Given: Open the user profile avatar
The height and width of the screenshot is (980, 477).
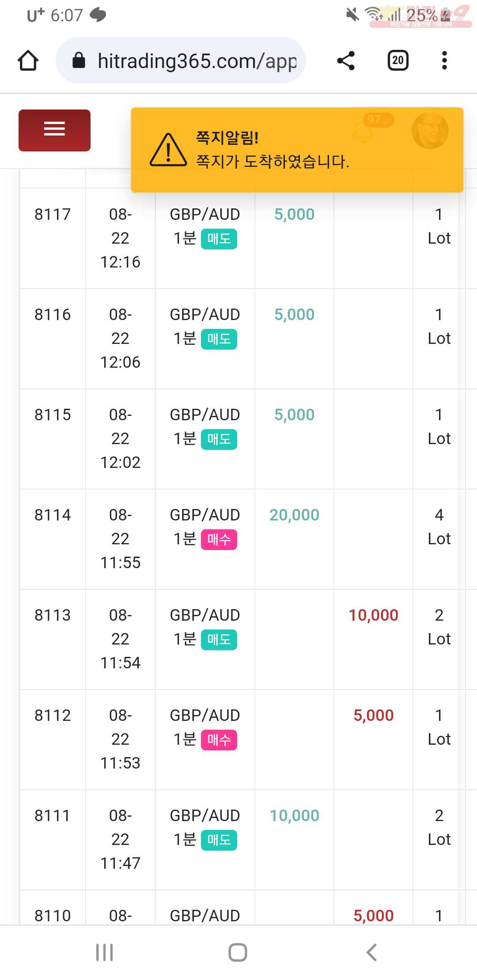Looking at the screenshot, I should pyautogui.click(x=430, y=130).
